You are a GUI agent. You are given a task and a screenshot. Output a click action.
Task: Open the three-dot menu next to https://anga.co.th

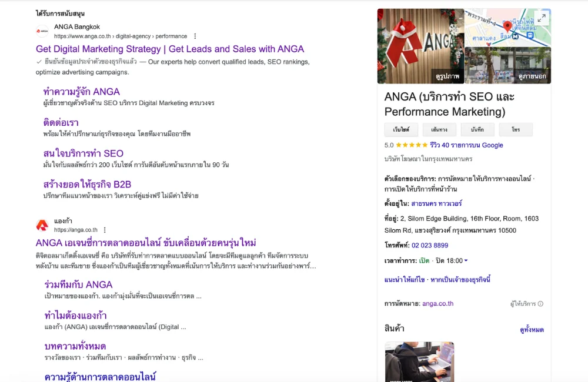coord(105,230)
